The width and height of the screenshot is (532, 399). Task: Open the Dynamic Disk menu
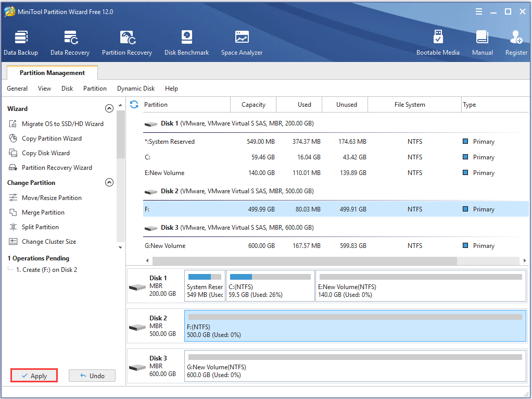click(x=136, y=88)
